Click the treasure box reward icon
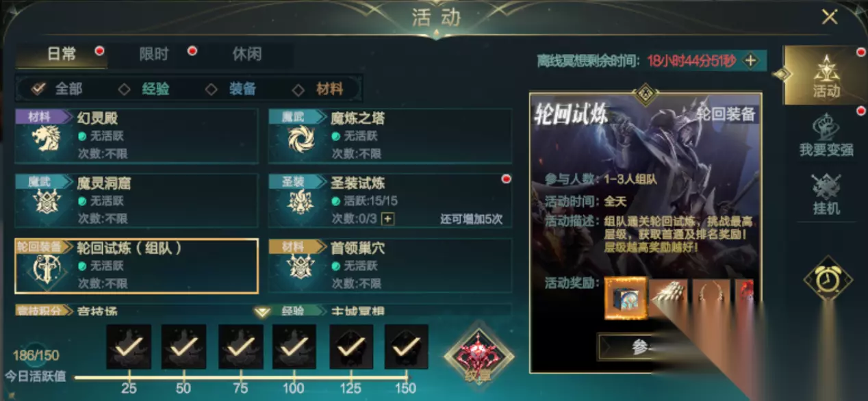 (625, 298)
